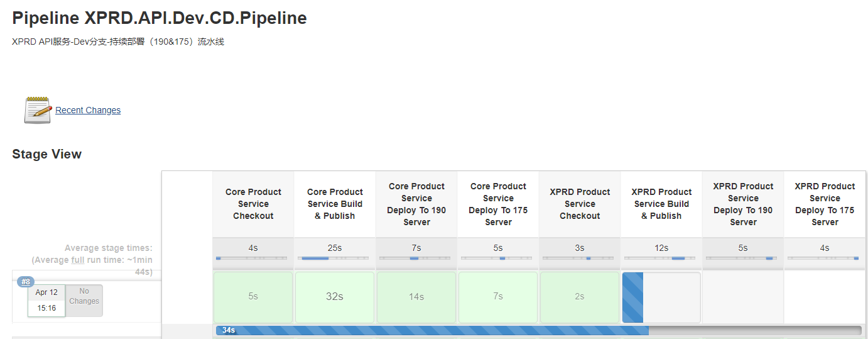Open the Core Product Build & Publish 32s cell
The height and width of the screenshot is (339, 868).
click(335, 297)
